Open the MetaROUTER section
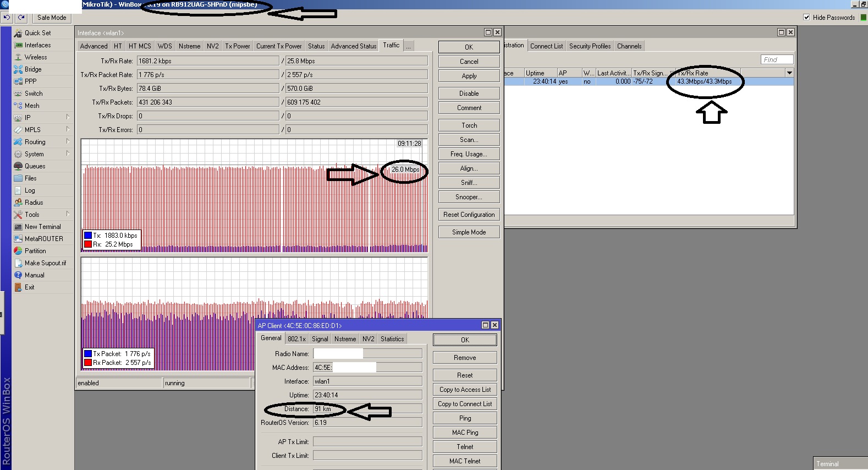Image resolution: width=868 pixels, height=470 pixels. coord(43,239)
